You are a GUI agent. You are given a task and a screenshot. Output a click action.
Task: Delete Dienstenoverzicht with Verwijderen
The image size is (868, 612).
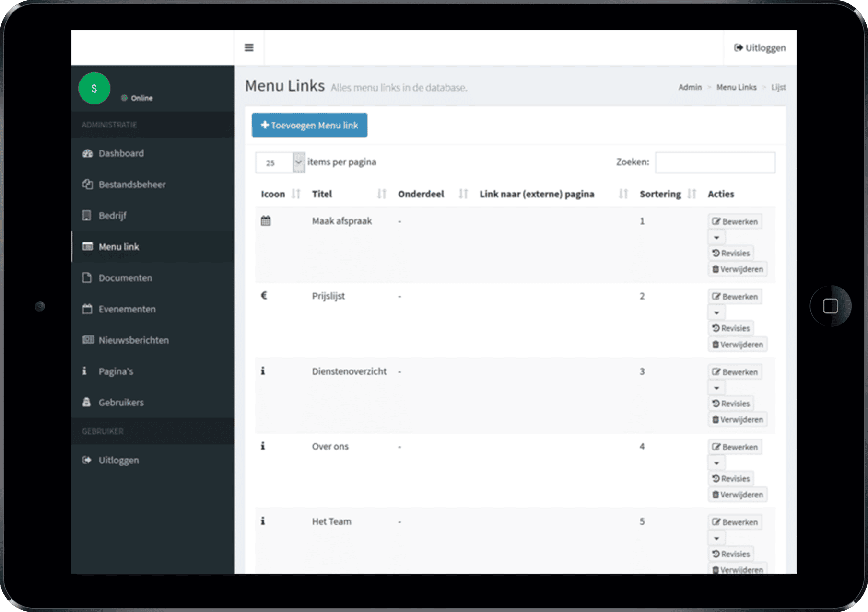tap(738, 419)
